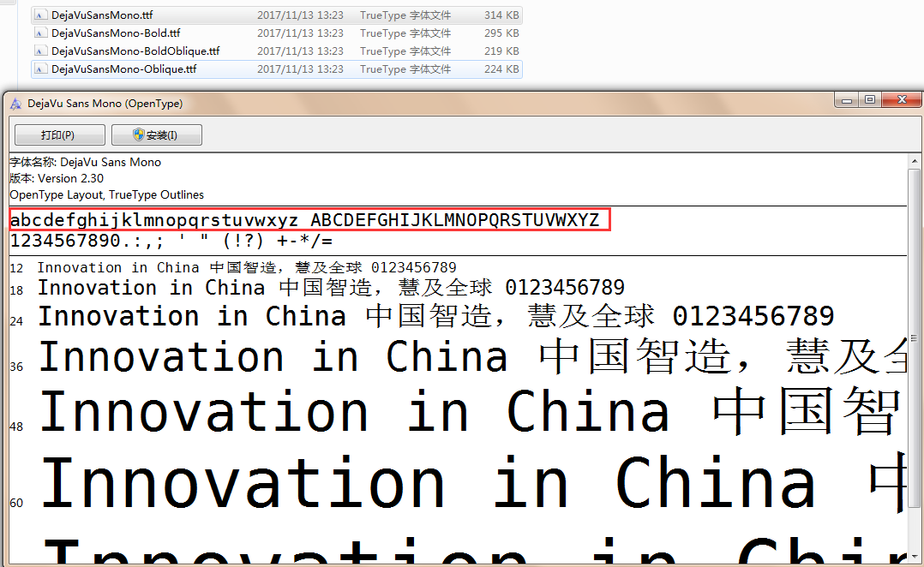The image size is (924, 567).
Task: Minimize the DejaVu Sans Mono window
Action: (847, 100)
